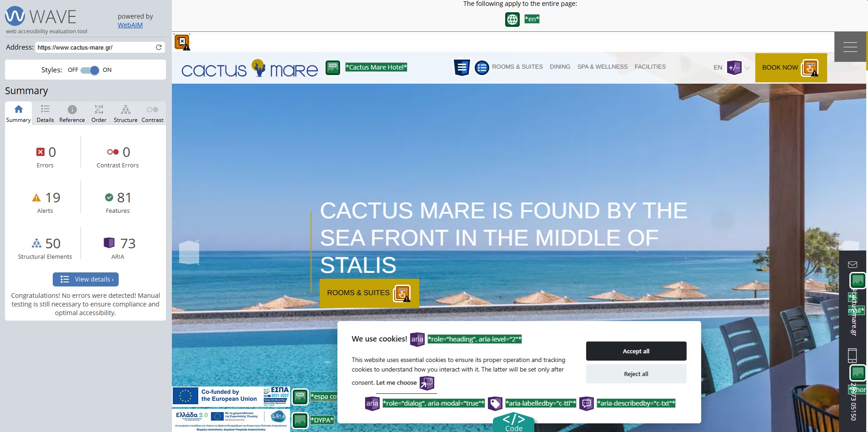Image resolution: width=868 pixels, height=432 pixels.
Task: Click the unordered list icon before ROOMS & SUITES
Action: [482, 68]
